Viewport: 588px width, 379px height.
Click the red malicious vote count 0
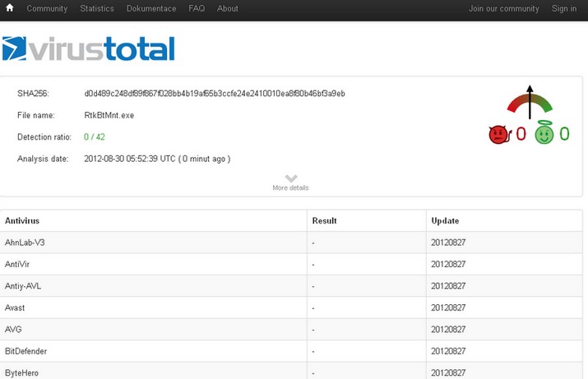coord(521,134)
